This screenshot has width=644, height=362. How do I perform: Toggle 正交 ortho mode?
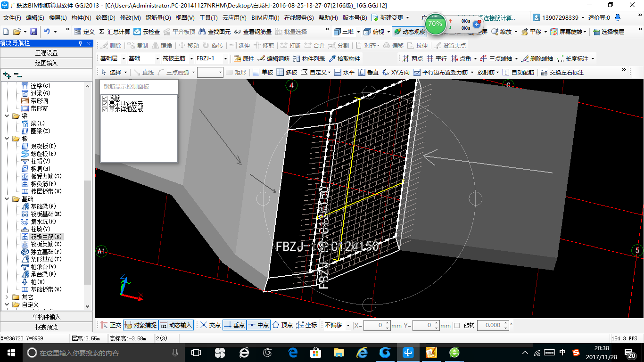111,325
